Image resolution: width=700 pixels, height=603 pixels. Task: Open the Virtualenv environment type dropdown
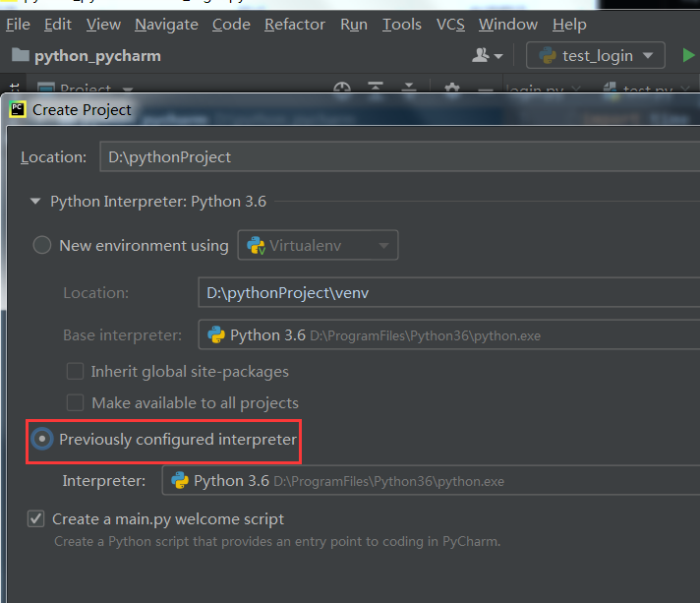click(x=318, y=245)
